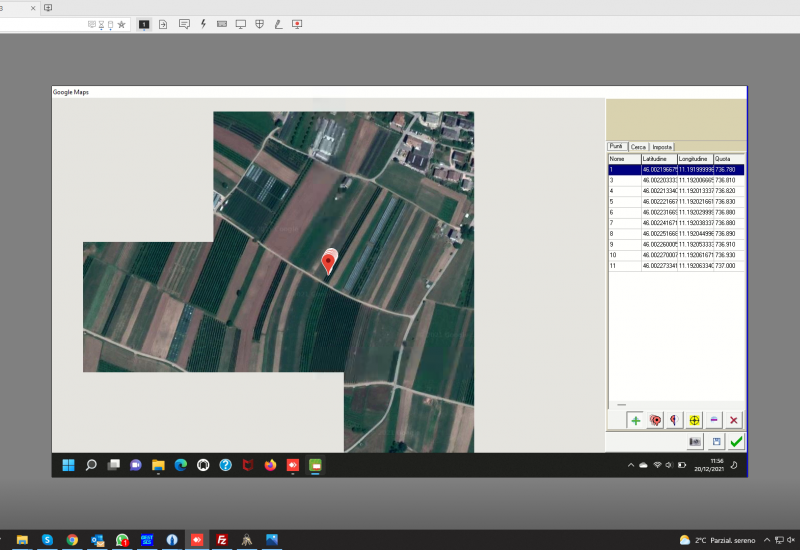This screenshot has width=800, height=550.
Task: Click the red map marker pin
Action: 328,262
